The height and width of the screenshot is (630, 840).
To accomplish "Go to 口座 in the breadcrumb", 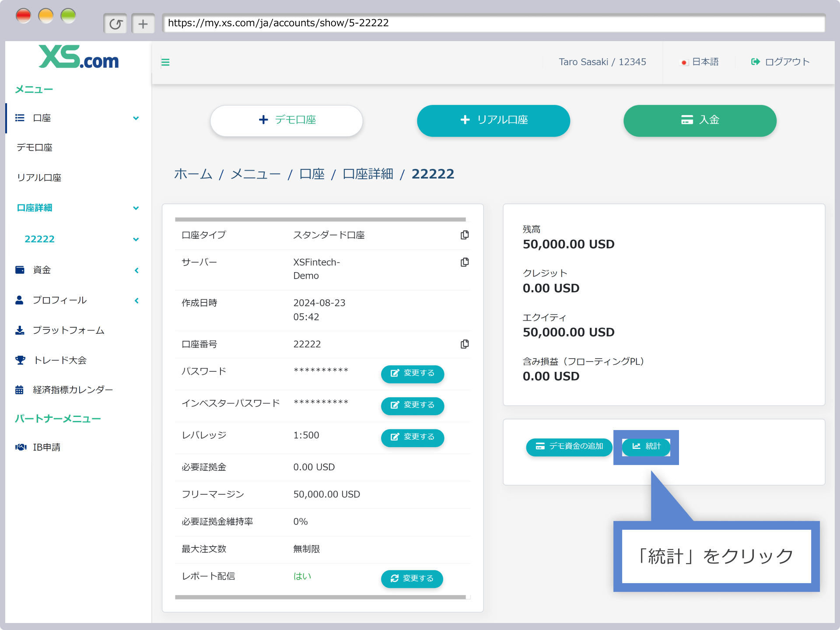I will tap(312, 174).
